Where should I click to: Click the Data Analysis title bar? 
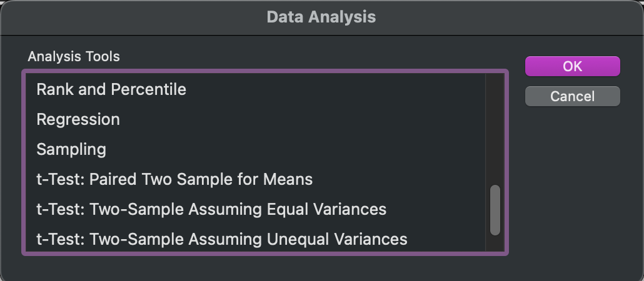pos(322,17)
